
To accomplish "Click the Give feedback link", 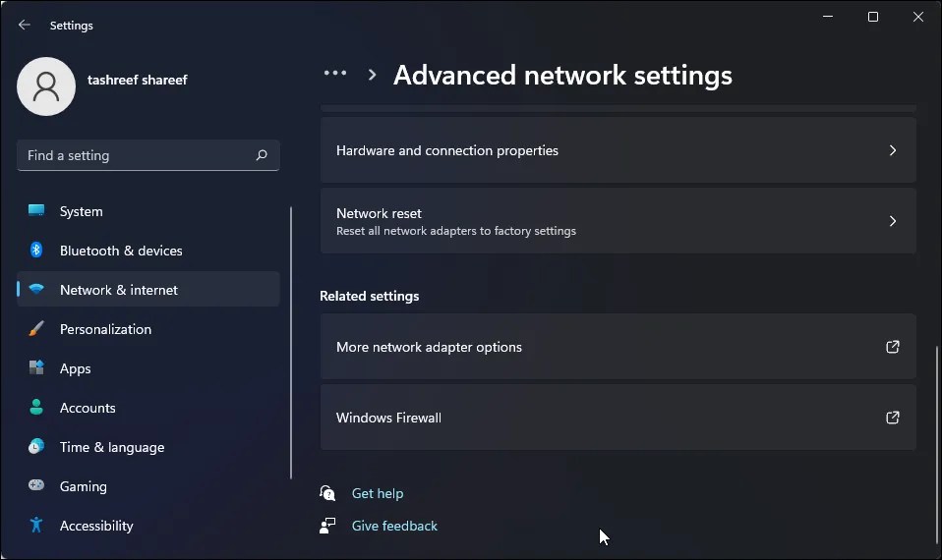I will click(394, 526).
